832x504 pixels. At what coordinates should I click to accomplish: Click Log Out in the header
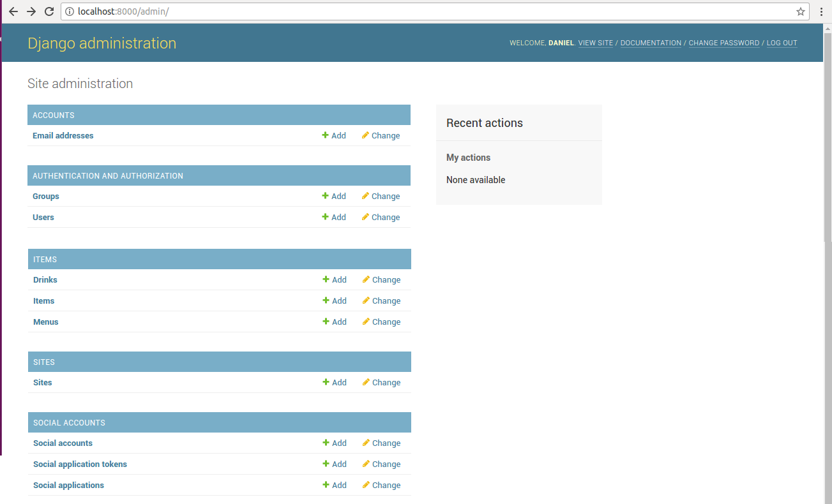782,43
